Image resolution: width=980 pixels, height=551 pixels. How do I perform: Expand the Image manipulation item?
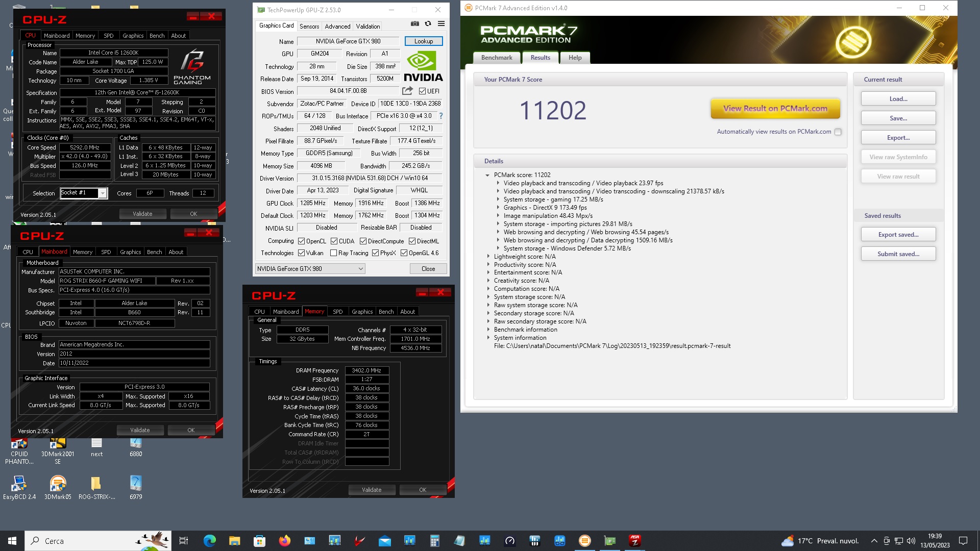click(x=498, y=216)
